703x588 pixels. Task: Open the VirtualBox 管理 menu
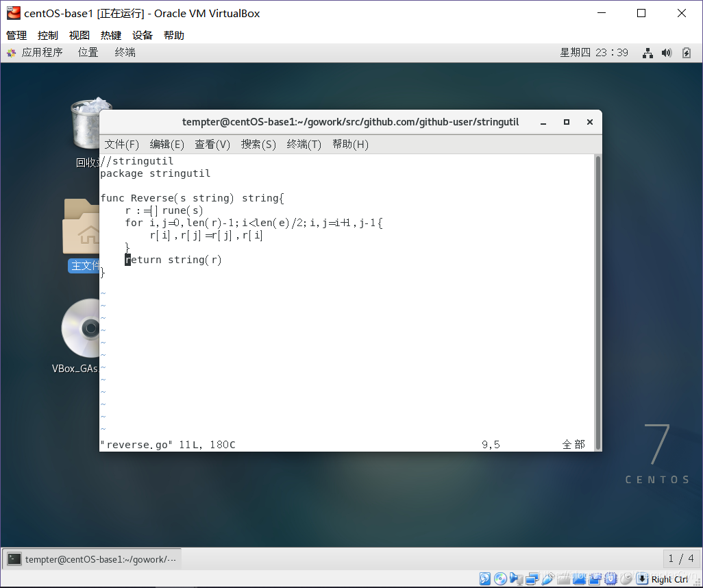[16, 36]
